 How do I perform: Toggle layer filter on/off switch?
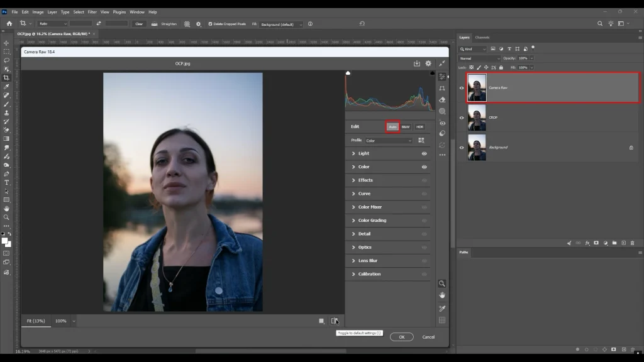pyautogui.click(x=533, y=48)
